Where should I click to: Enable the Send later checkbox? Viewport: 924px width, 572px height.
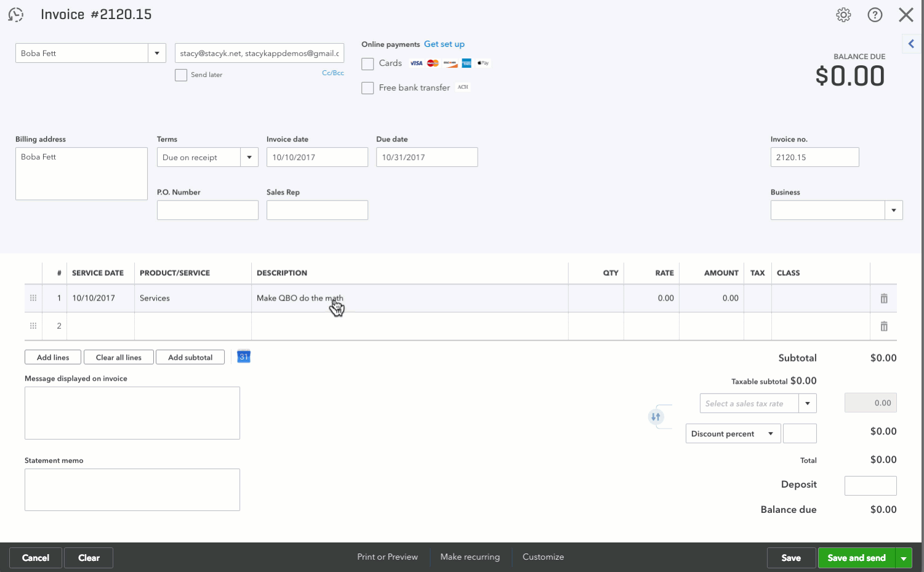coord(181,75)
